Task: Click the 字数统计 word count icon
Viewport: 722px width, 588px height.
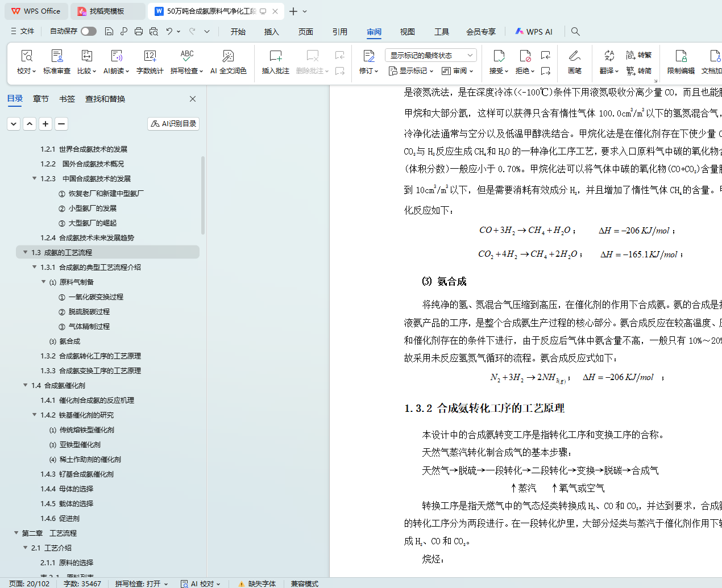Action: [150, 56]
